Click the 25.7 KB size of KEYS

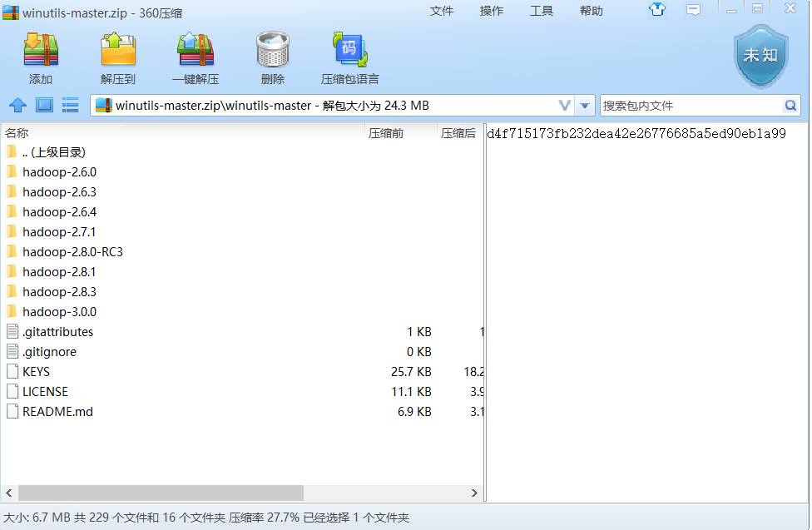411,371
